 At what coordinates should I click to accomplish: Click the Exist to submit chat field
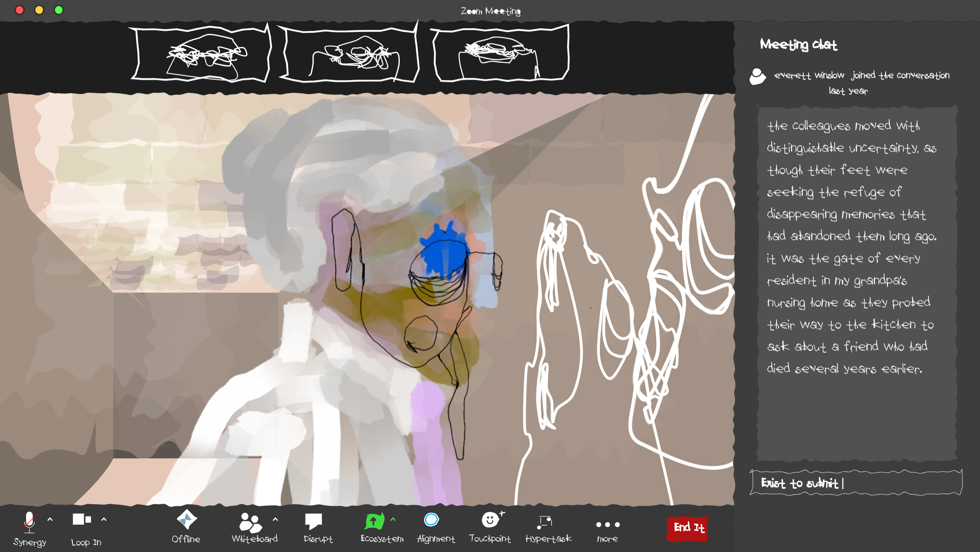point(856,483)
